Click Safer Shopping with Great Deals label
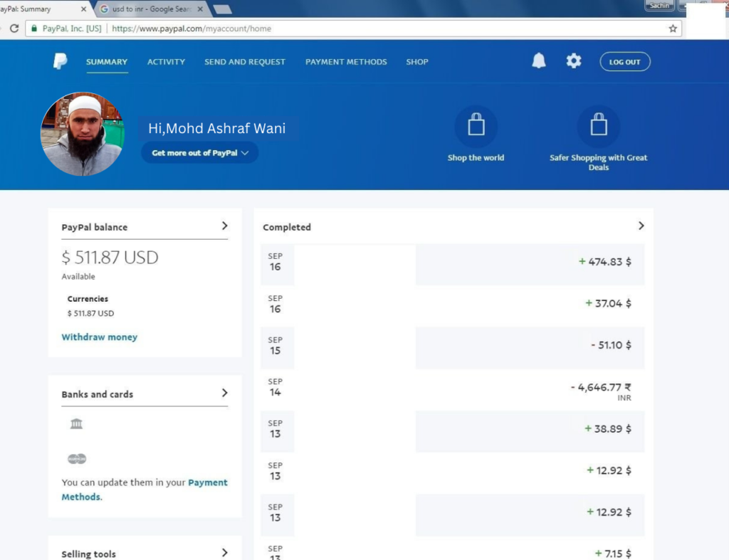The image size is (729, 560). [x=598, y=162]
